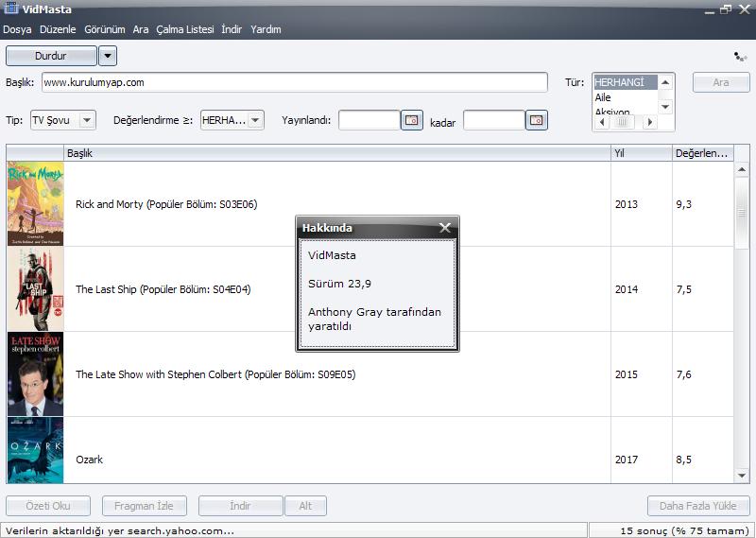Click the end date field after kadar
Image resolution: width=756 pixels, height=538 pixels.
(x=493, y=120)
